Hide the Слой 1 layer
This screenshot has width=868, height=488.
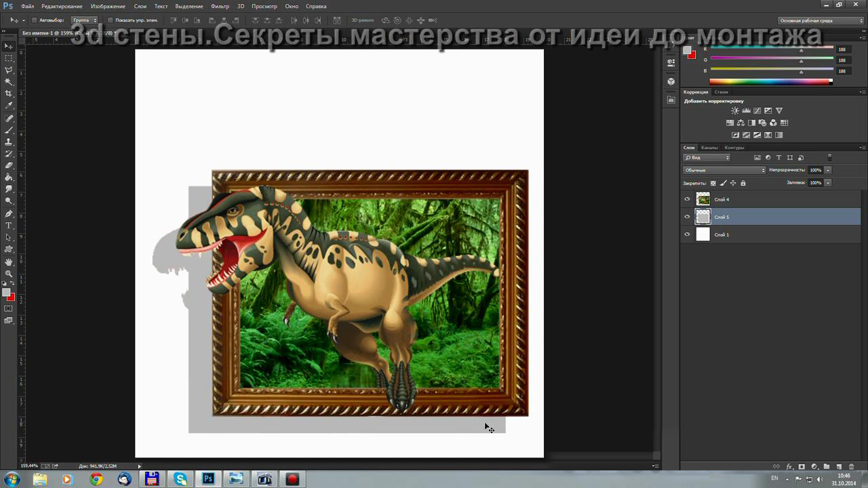click(687, 235)
